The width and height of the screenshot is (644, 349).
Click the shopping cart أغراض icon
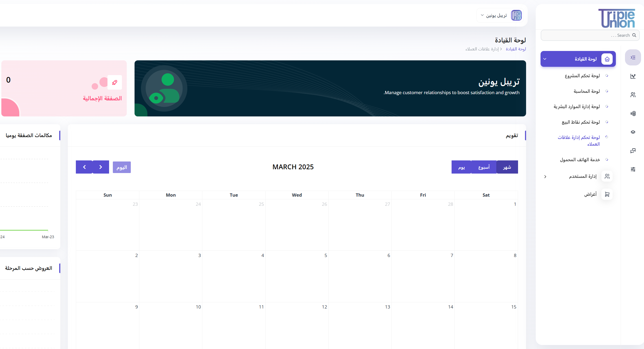tap(607, 194)
